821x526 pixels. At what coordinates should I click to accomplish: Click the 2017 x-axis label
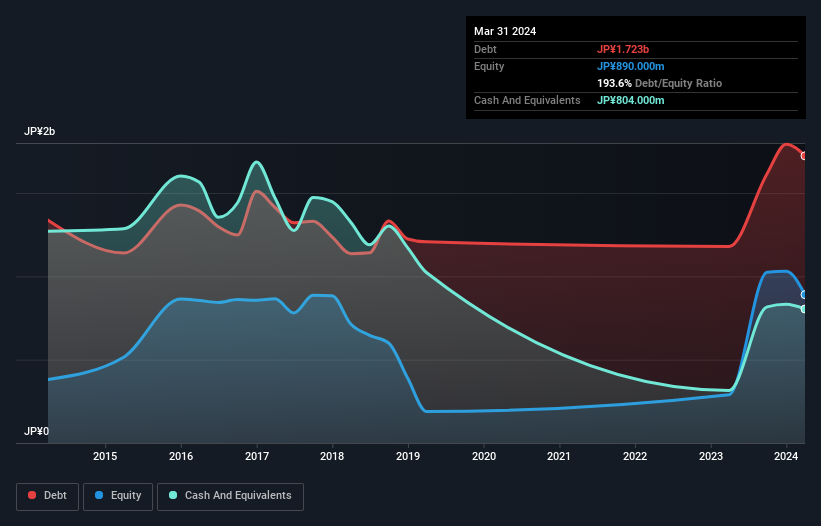pos(257,456)
